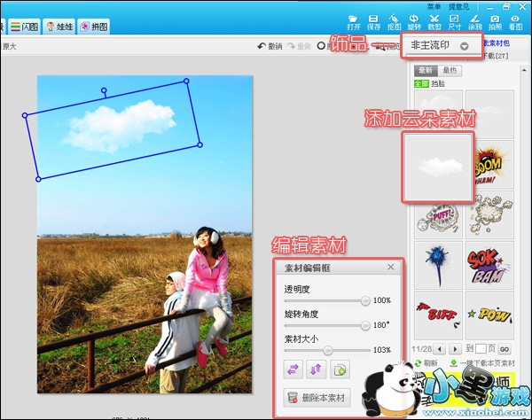Click the top-right corner handle of cloud box
The width and height of the screenshot is (532, 420).
pyautogui.click(x=186, y=81)
